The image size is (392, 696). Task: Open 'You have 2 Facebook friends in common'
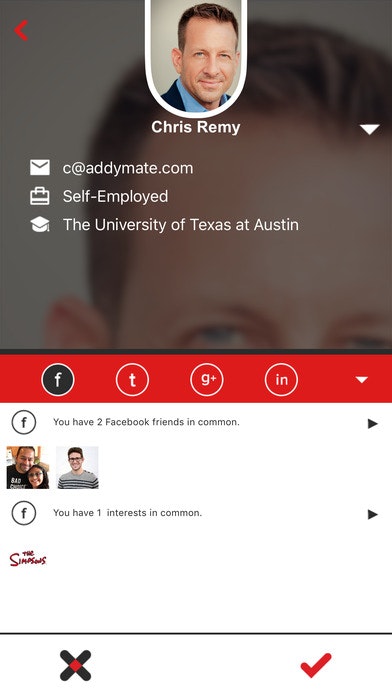[146, 422]
